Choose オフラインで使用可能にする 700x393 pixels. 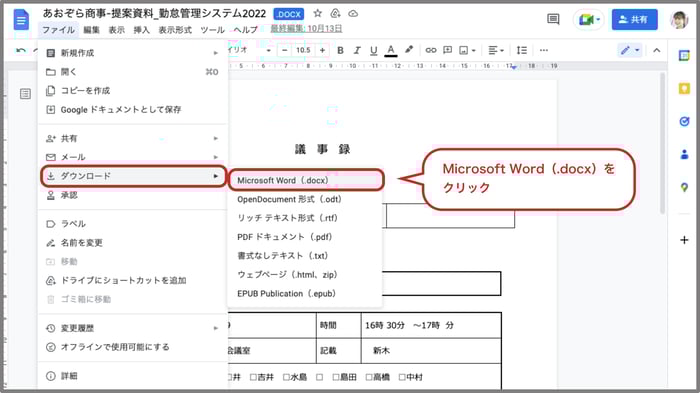pyautogui.click(x=133, y=347)
